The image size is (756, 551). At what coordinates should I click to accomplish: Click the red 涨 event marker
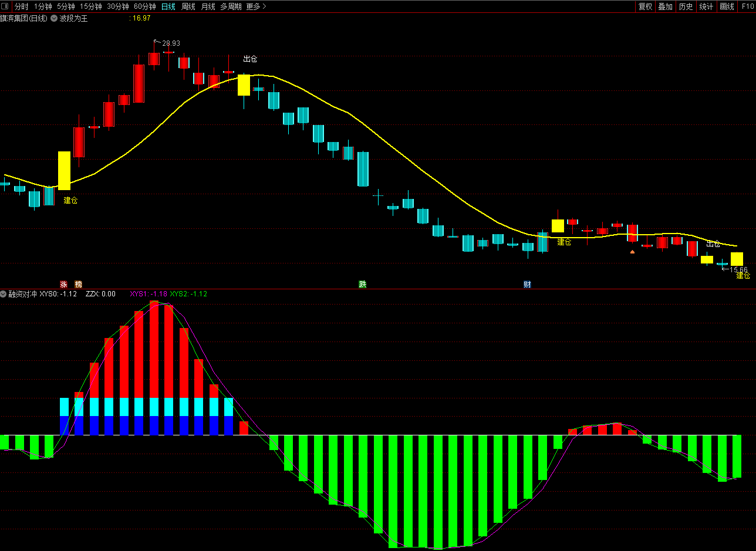coord(63,285)
